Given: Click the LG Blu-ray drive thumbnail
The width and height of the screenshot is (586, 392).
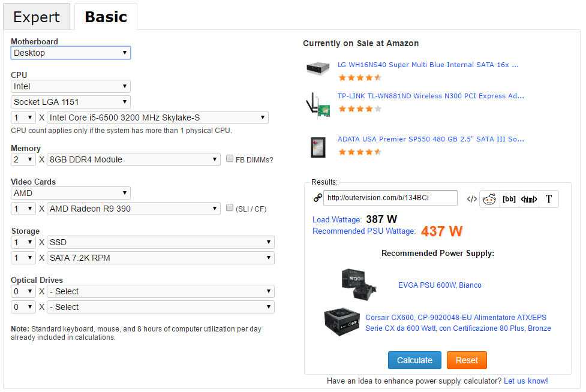Looking at the screenshot, I should click(318, 67).
